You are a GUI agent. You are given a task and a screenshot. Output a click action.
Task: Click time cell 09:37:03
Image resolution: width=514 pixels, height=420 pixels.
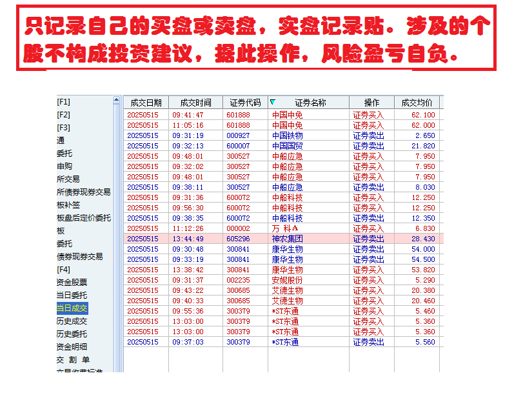pyautogui.click(x=188, y=343)
